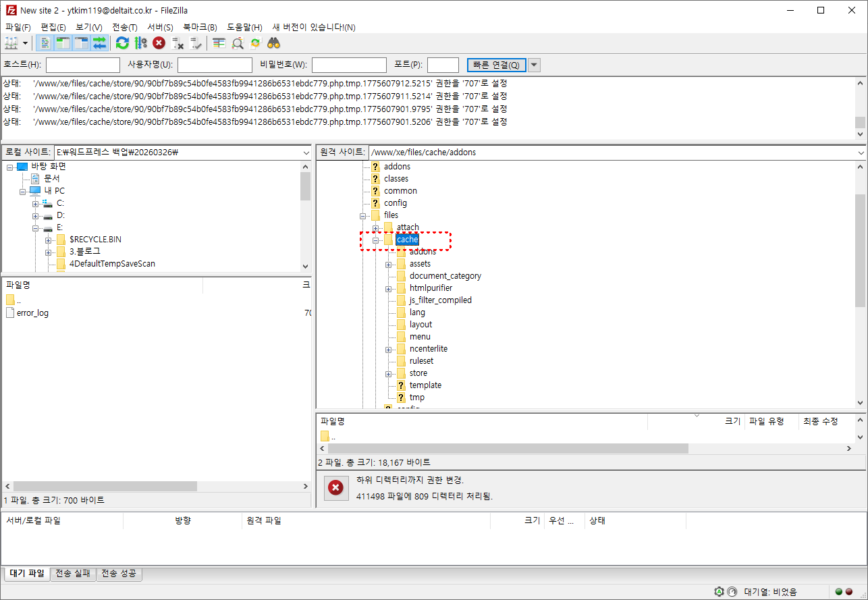This screenshot has height=600, width=868.
Task: Switch to 전송 실패 tab
Action: (73, 574)
